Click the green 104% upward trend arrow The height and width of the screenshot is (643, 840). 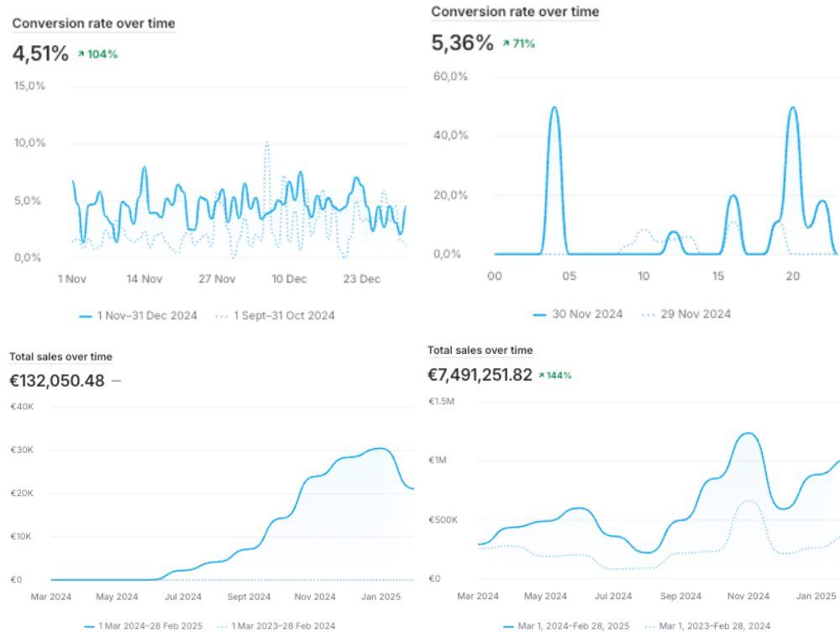(81, 54)
